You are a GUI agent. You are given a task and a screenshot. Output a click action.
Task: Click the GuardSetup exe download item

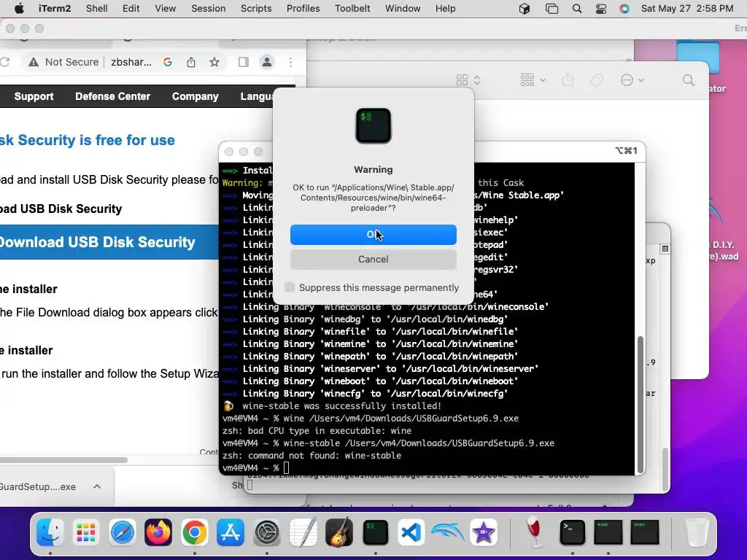tap(38, 486)
